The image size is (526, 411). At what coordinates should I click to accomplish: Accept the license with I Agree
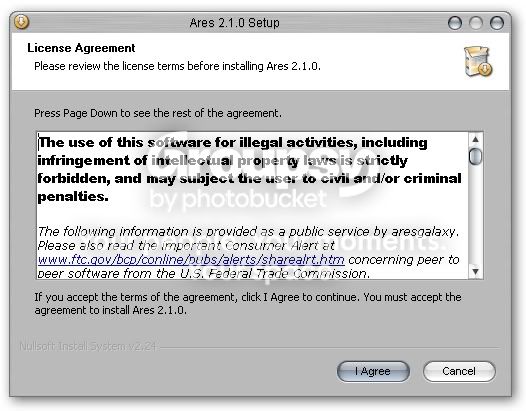tap(373, 371)
